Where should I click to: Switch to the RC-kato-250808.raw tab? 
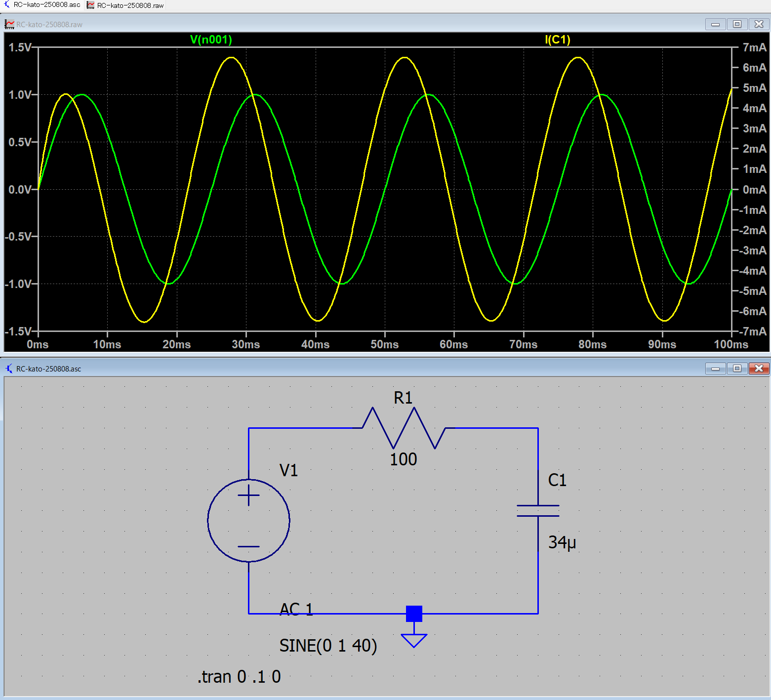(x=125, y=5)
